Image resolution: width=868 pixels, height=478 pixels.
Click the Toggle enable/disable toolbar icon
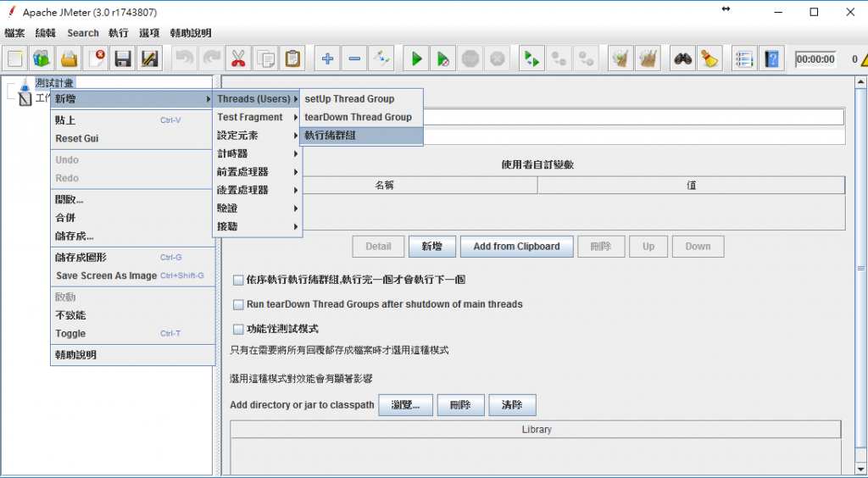(381, 58)
